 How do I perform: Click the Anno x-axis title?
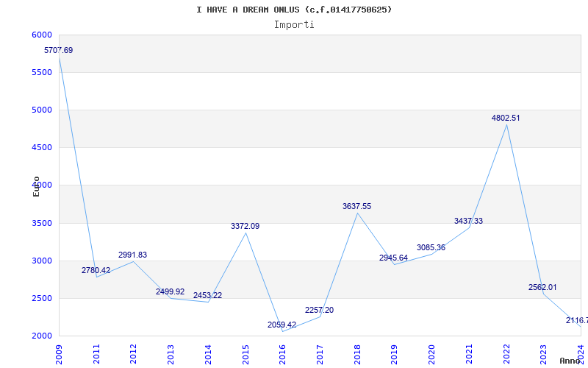click(570, 361)
